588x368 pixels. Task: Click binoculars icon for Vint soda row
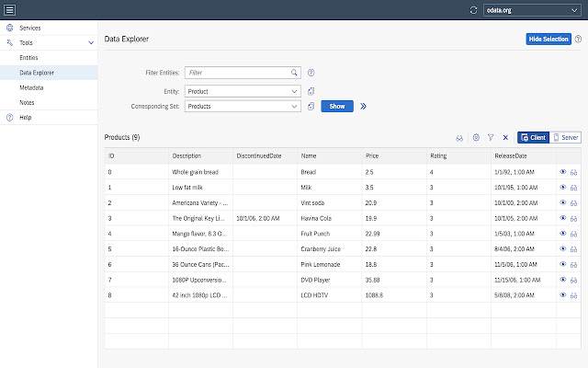573,203
